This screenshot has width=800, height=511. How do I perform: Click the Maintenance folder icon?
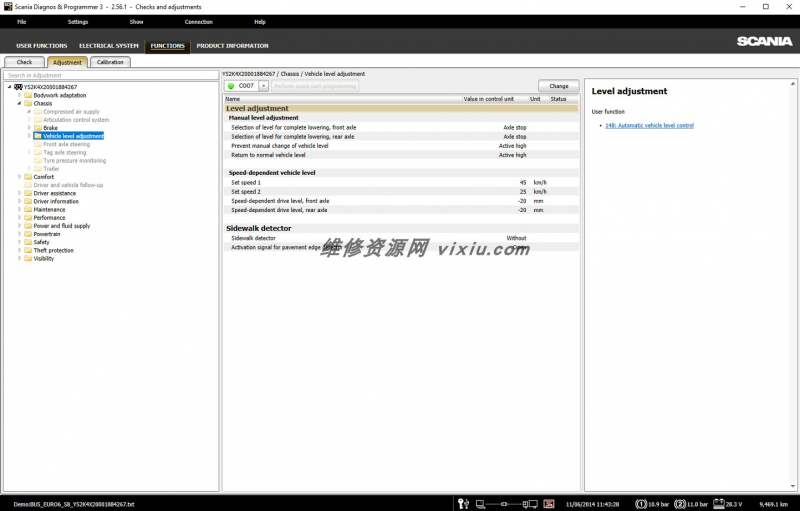click(28, 210)
